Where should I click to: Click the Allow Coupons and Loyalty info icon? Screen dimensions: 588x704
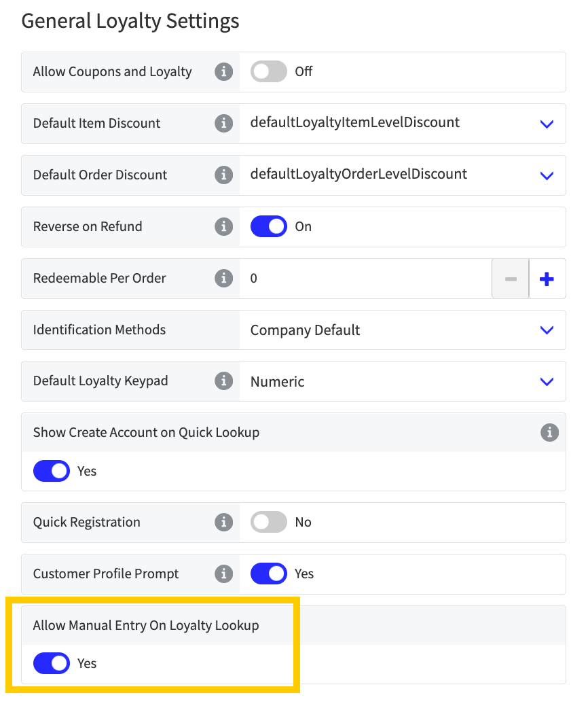click(224, 71)
